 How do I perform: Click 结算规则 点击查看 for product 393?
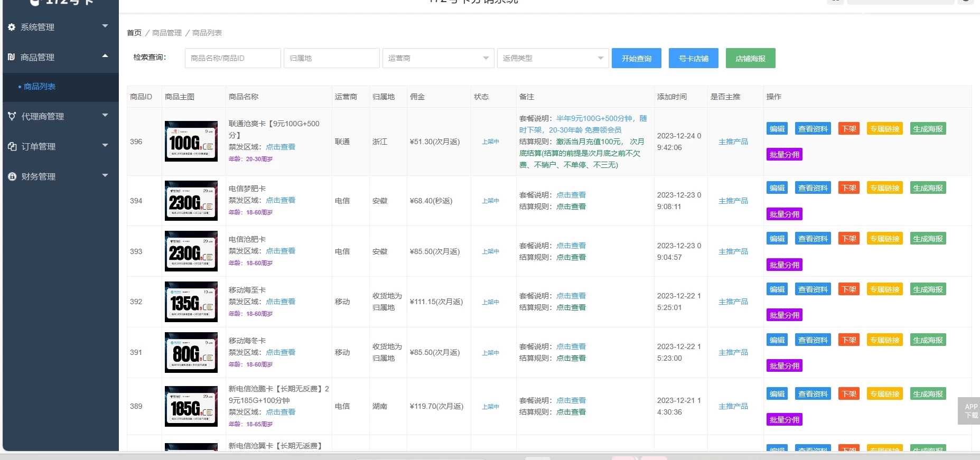(x=571, y=257)
